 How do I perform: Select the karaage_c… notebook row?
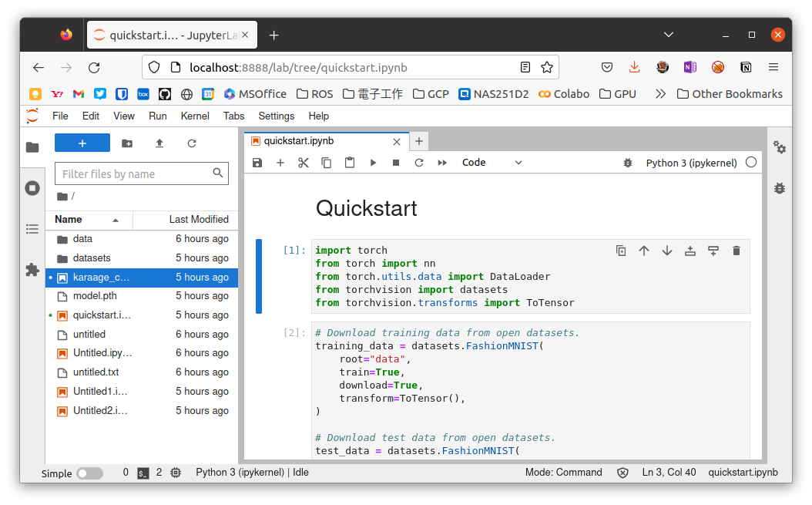pyautogui.click(x=142, y=277)
